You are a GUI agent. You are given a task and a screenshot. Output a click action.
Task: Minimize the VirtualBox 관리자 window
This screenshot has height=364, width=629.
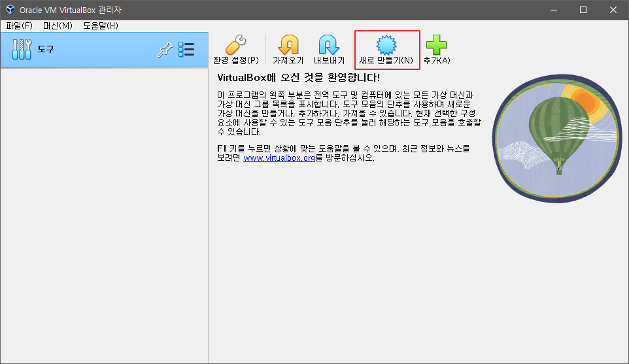tap(554, 10)
